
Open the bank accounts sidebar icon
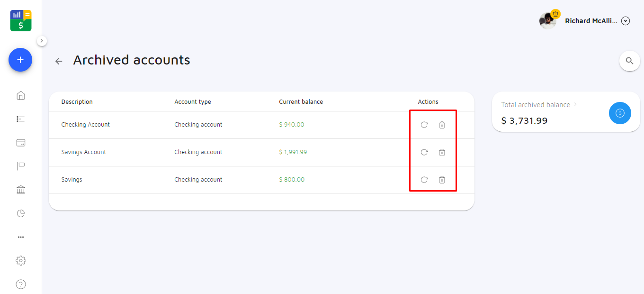[x=21, y=190]
